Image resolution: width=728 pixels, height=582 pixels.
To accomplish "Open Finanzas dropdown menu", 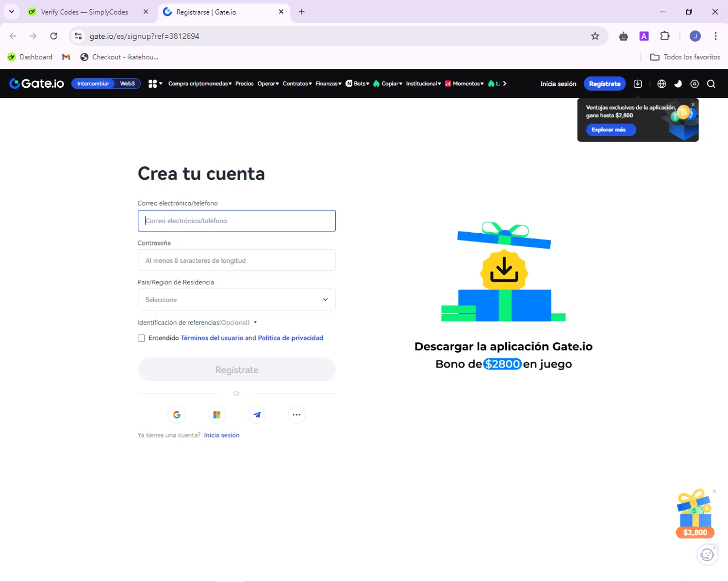I will pos(329,83).
